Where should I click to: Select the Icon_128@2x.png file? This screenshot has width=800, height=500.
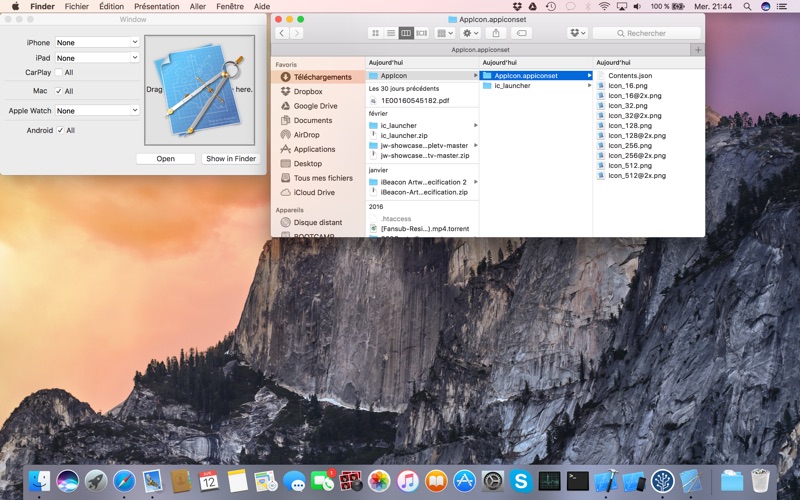coord(637,136)
